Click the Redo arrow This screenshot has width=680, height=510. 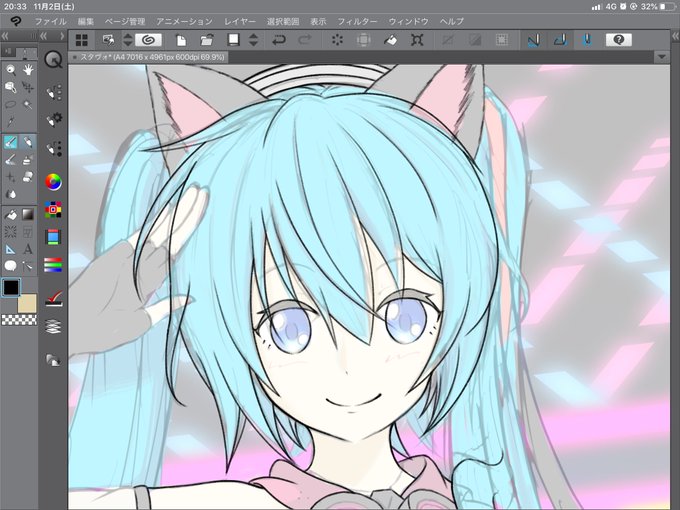coord(305,40)
